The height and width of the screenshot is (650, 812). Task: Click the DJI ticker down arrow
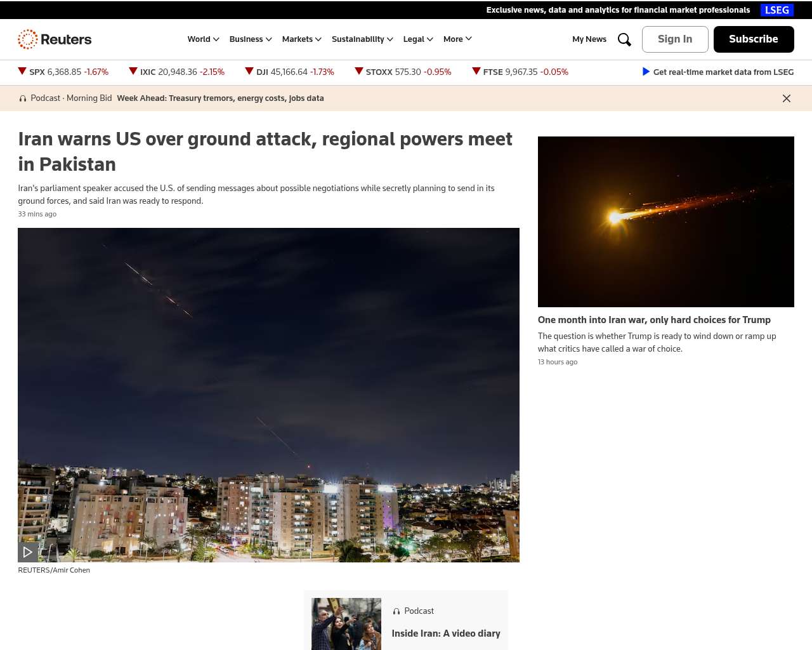point(249,71)
